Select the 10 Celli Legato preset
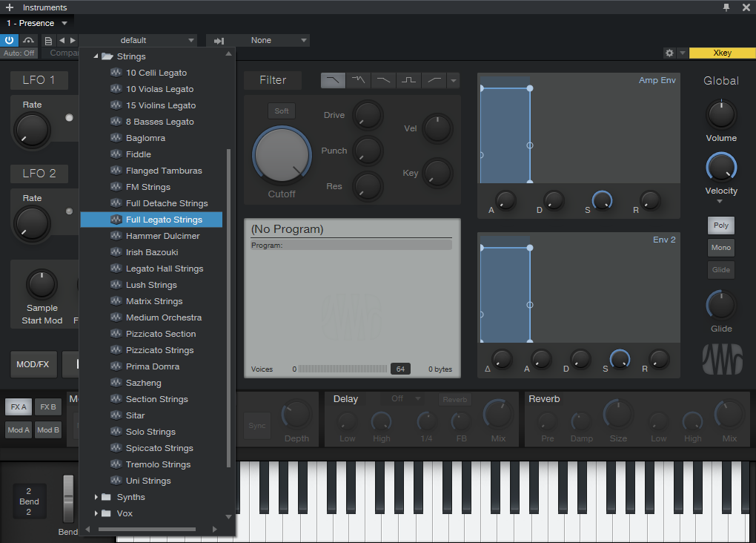756x543 pixels. point(151,73)
